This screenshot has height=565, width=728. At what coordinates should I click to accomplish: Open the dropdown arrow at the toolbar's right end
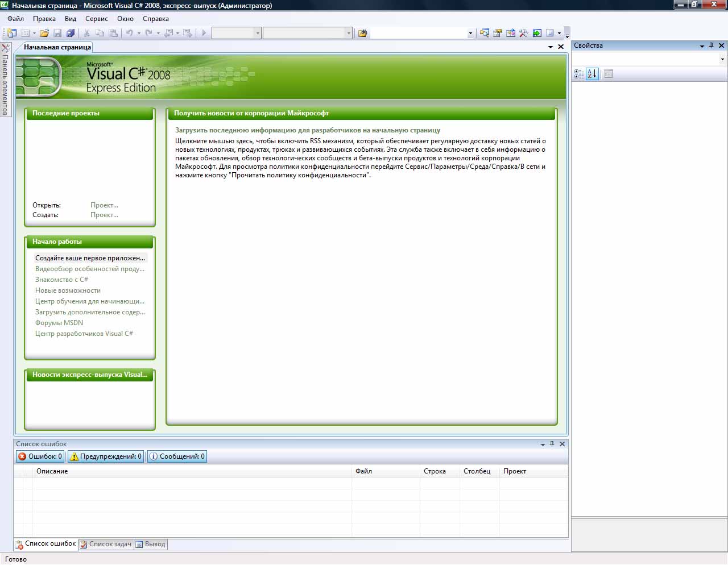click(560, 33)
